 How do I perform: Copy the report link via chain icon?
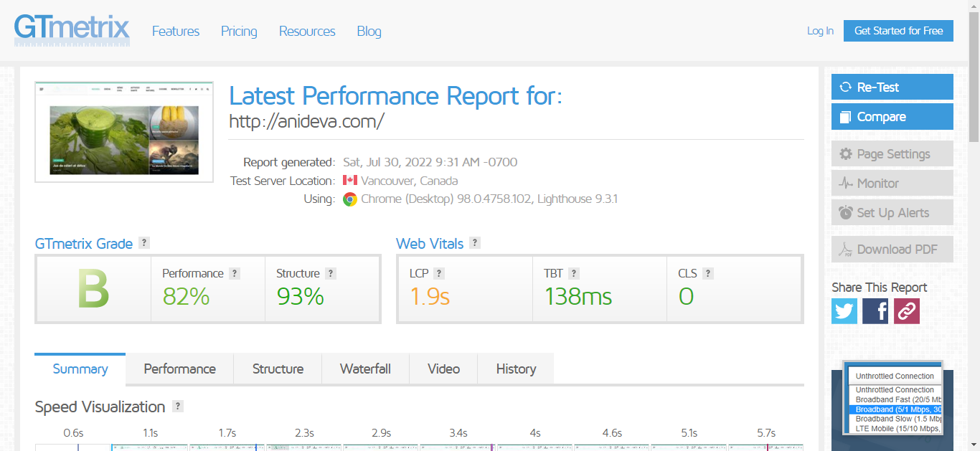[907, 311]
